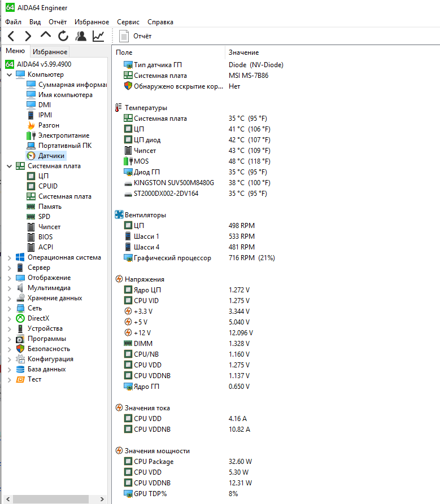Select the Графический процессор fan row
The height and width of the screenshot is (504, 440).
coord(199,258)
